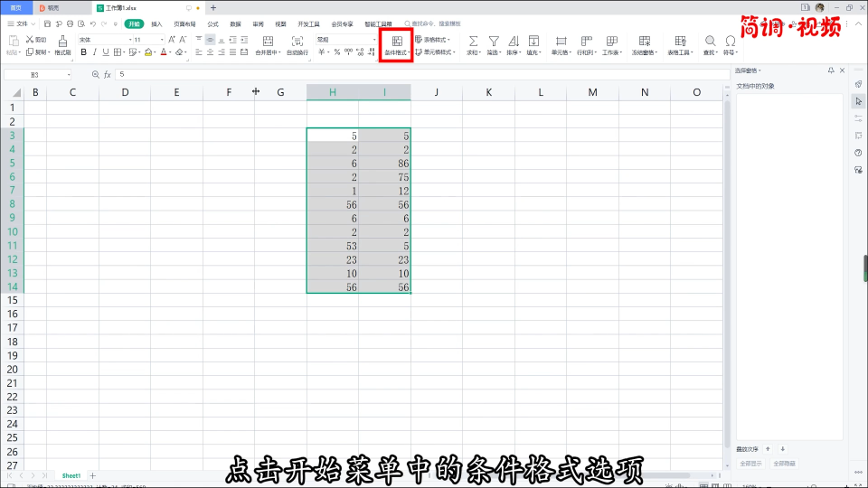Toggle bold formatting with B button

point(84,52)
